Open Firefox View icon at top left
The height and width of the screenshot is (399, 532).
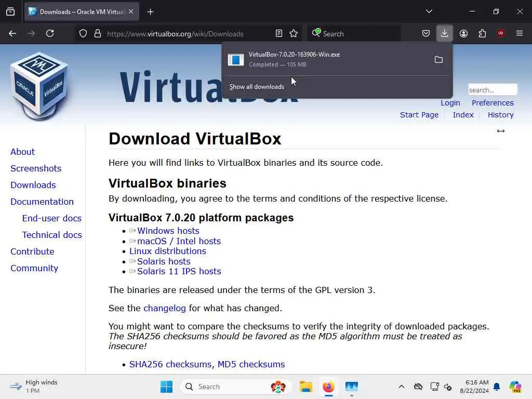click(10, 12)
